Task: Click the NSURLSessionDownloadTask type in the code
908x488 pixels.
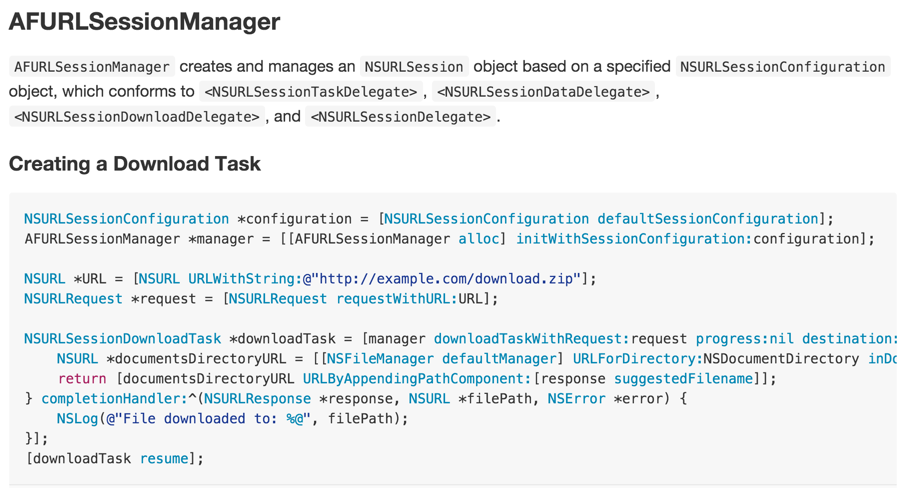Action: [x=122, y=339]
